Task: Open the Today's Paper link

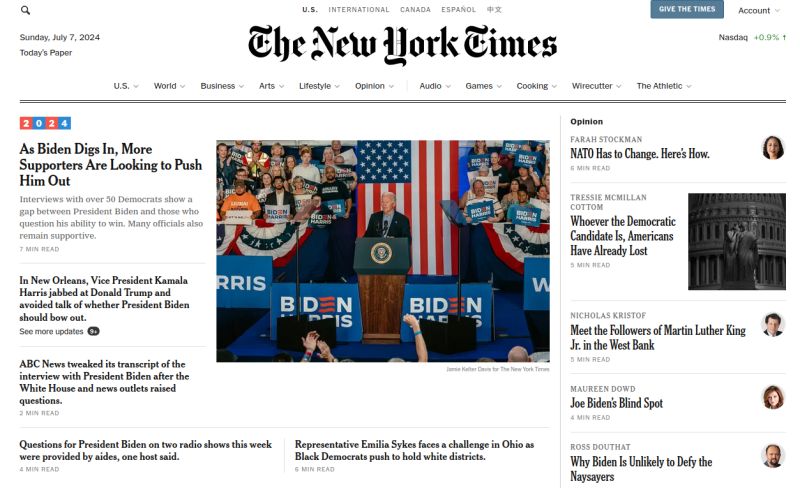Action: tap(46, 53)
